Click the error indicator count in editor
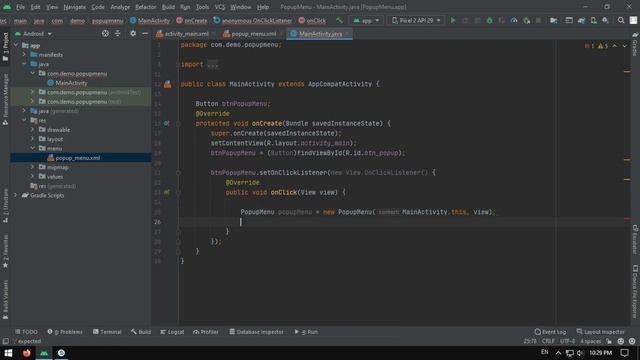 pyautogui.click(x=589, y=46)
